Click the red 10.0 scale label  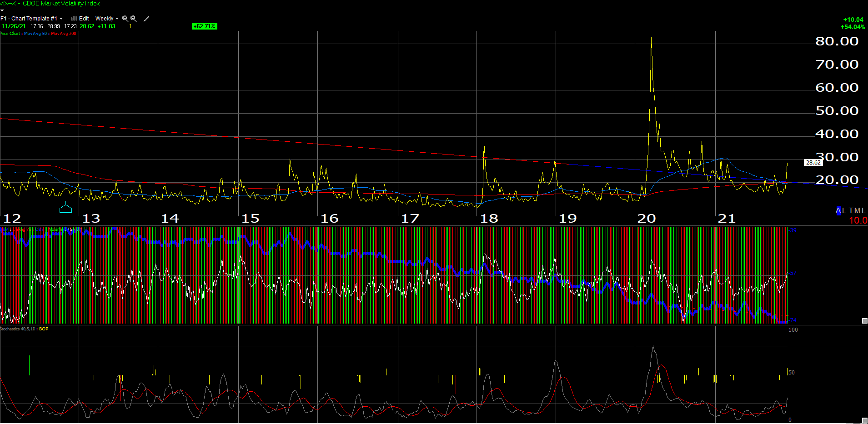click(x=858, y=220)
